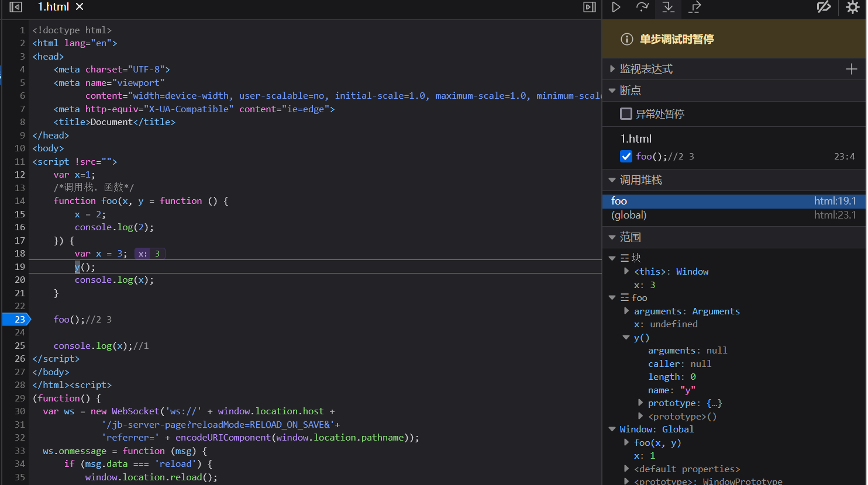The height and width of the screenshot is (485, 868).
Task: Click 'x: 1' in Window scope
Action: [645, 456]
